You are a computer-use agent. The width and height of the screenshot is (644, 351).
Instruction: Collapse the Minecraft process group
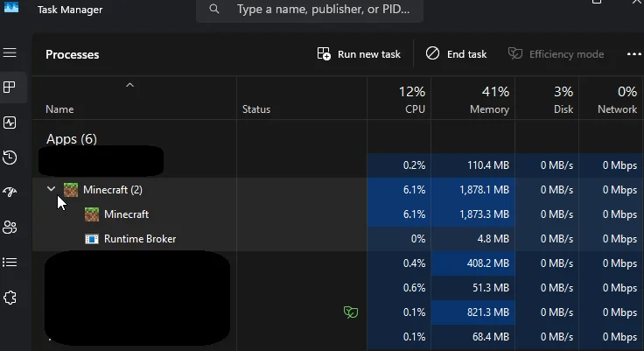tap(51, 189)
